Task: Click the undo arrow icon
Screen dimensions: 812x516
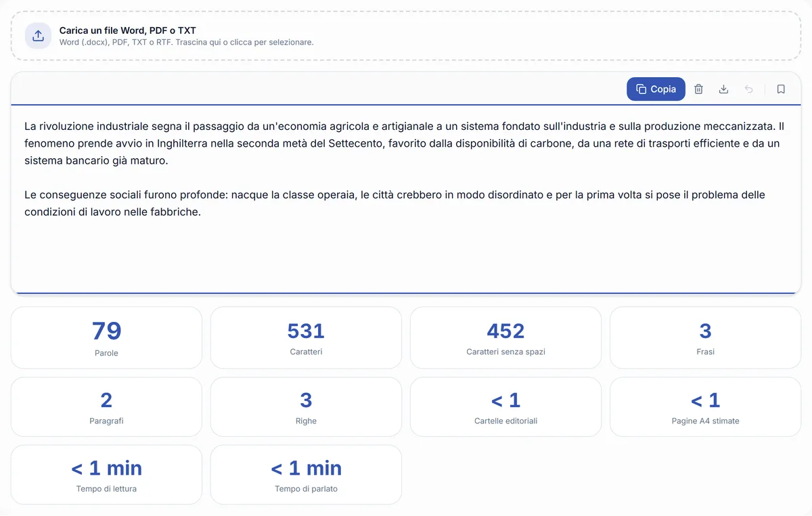Action: [x=748, y=89]
